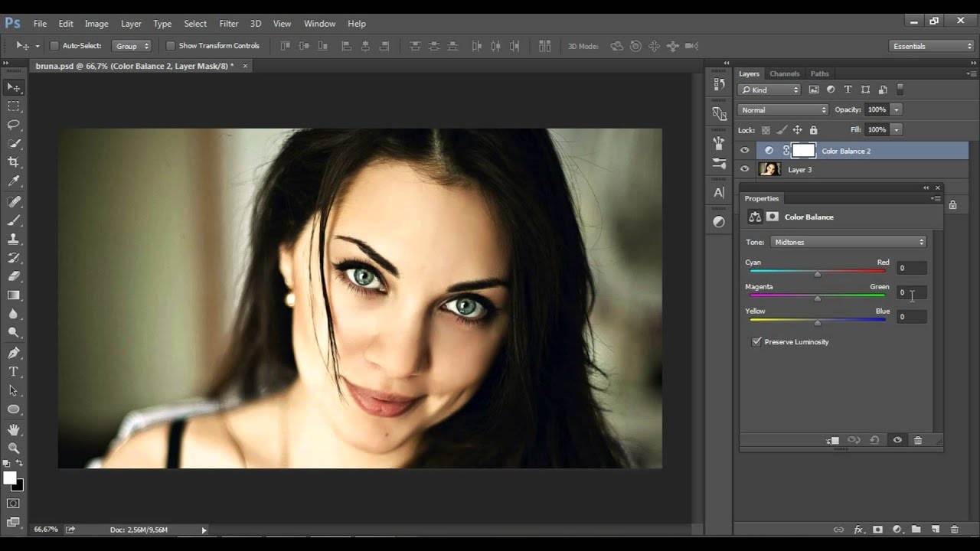Open the Tone Midtones dropdown

[x=848, y=242]
